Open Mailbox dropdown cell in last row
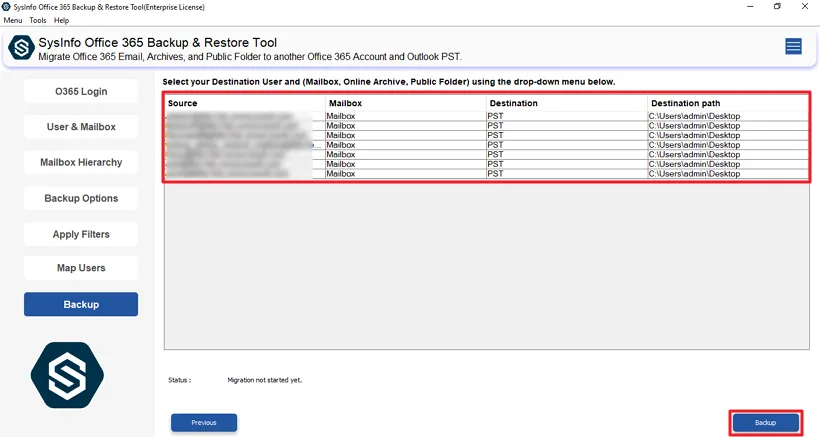Image resolution: width=820 pixels, height=437 pixels. point(405,174)
